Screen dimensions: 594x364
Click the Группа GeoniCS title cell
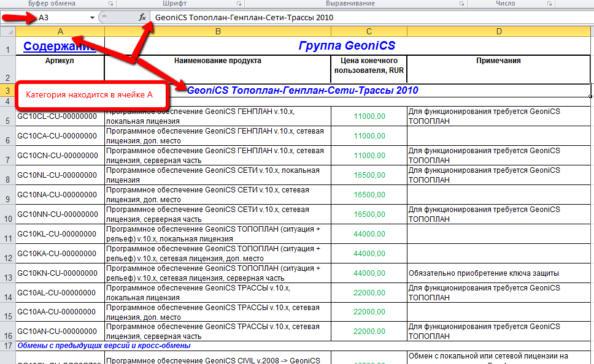tap(347, 46)
